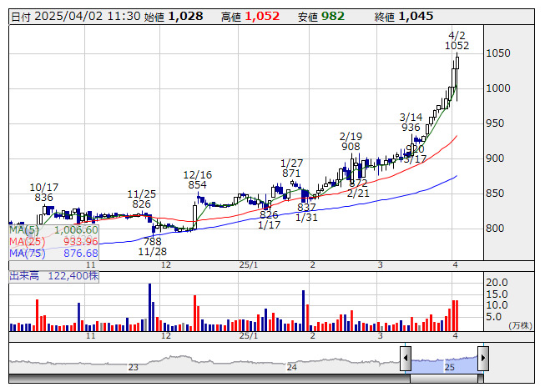Click the year 23 area in overview
545x392 pixels.
[x=133, y=366]
